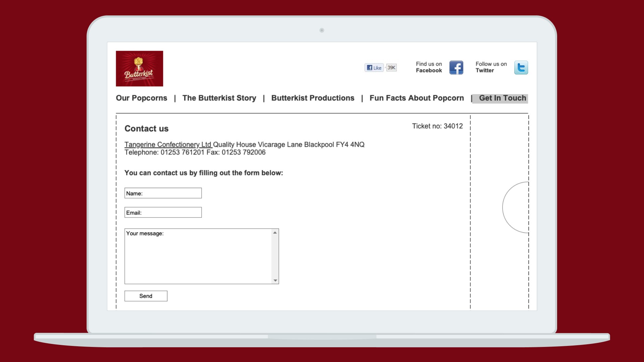Click the message box scroll down arrow
The width and height of the screenshot is (644, 362).
[275, 281]
